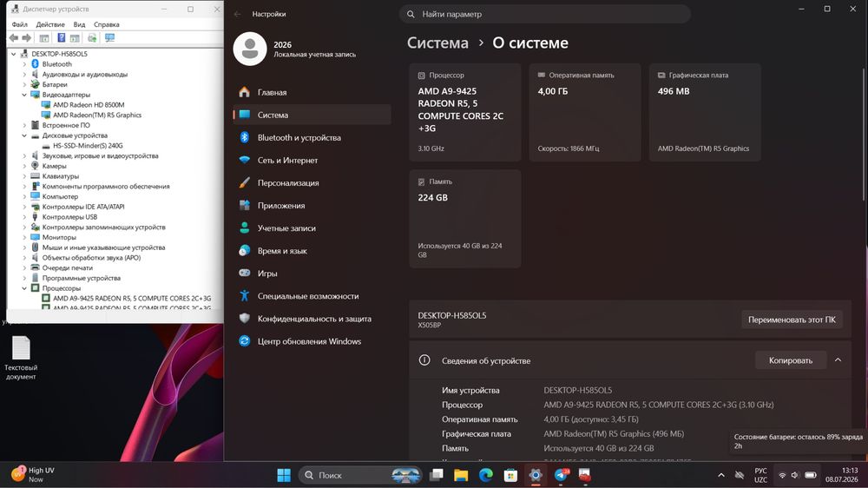
Task: Click the High UV weather widget
Action: click(35, 475)
